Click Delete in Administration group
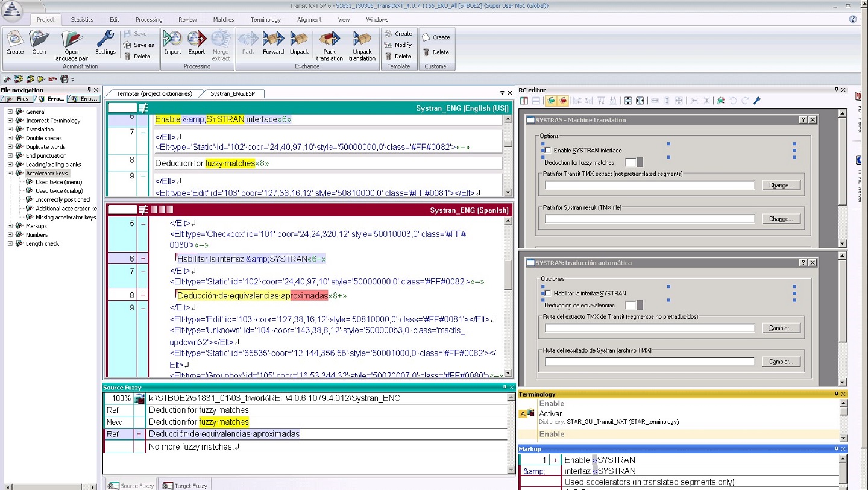 137,56
